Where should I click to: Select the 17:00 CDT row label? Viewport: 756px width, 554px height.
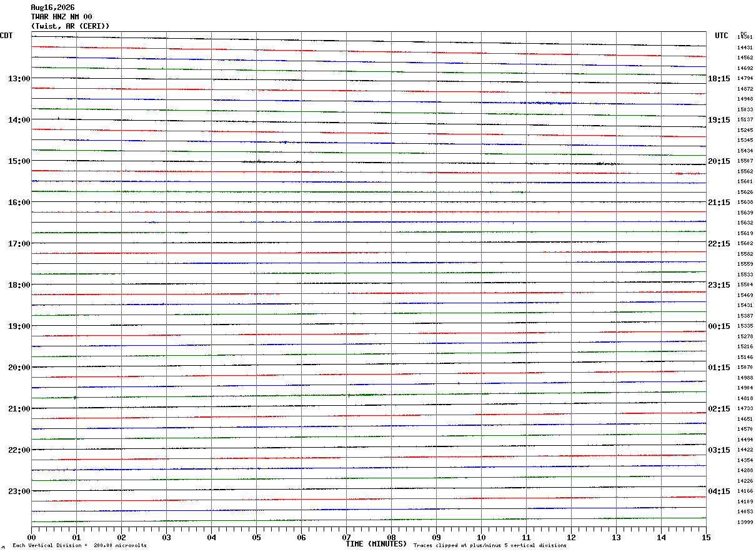tap(19, 244)
